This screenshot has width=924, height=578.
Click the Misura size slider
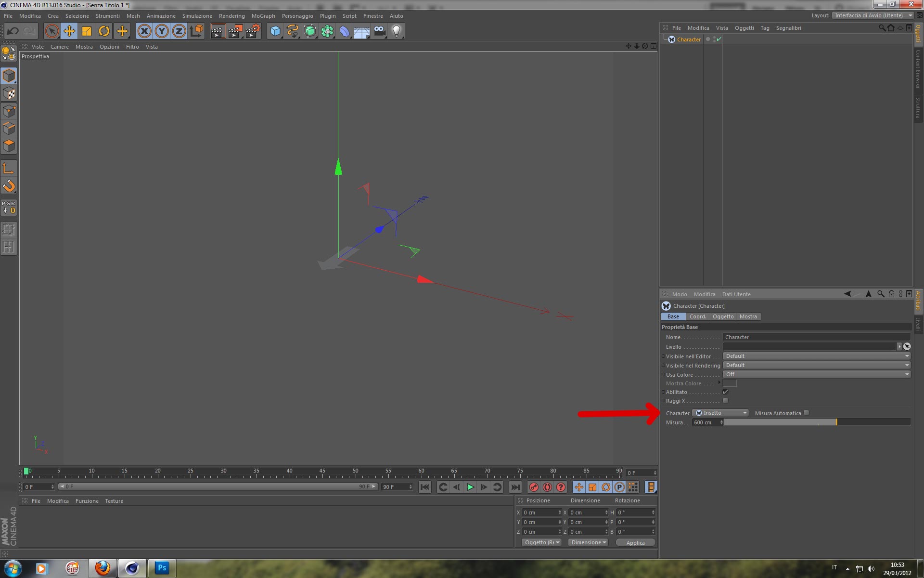point(817,422)
